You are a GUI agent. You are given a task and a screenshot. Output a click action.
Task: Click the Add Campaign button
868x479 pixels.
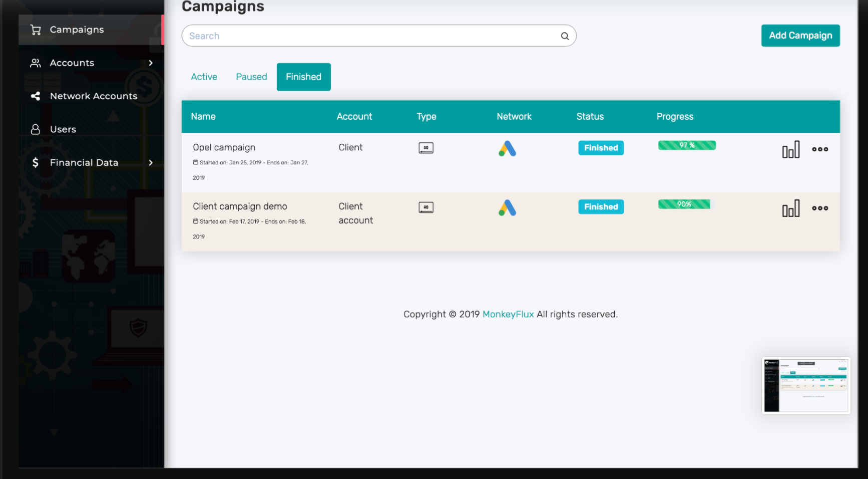click(800, 36)
